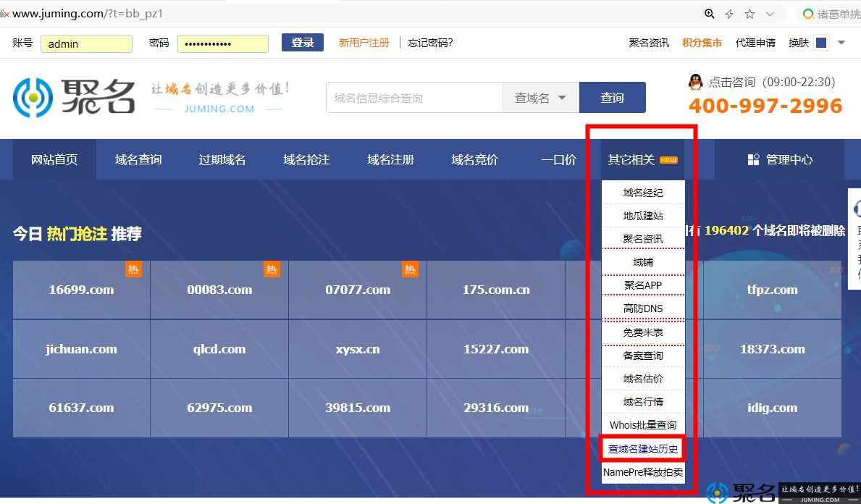Click the domain 29316.com

(x=496, y=408)
